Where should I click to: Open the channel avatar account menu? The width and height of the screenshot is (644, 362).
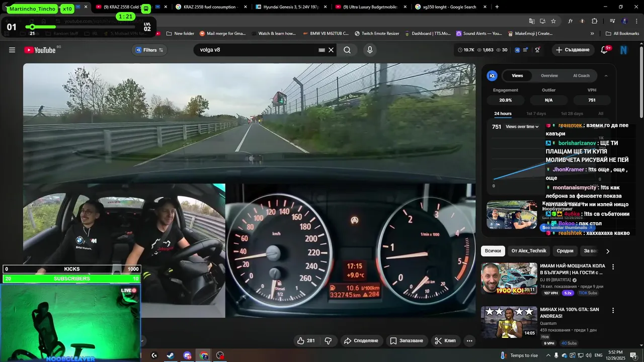(624, 50)
